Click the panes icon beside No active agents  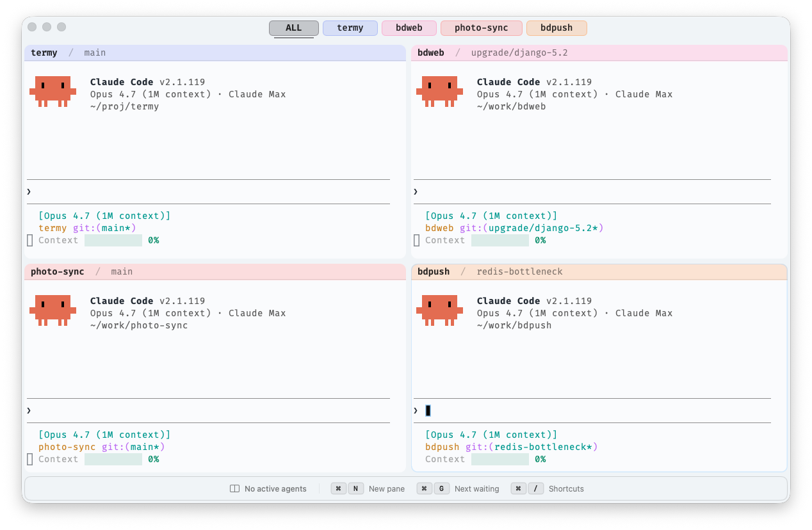pos(233,488)
